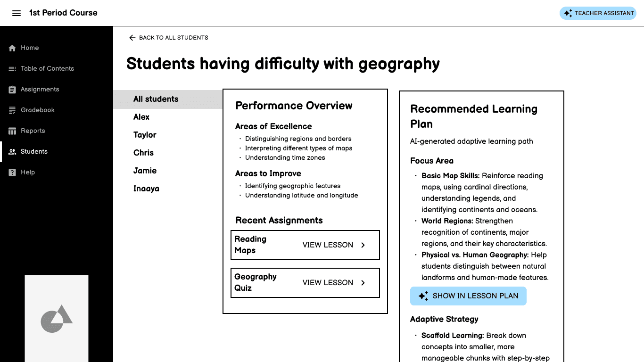
Task: Click BACK TO ALL STUDENTS
Action: point(173,37)
